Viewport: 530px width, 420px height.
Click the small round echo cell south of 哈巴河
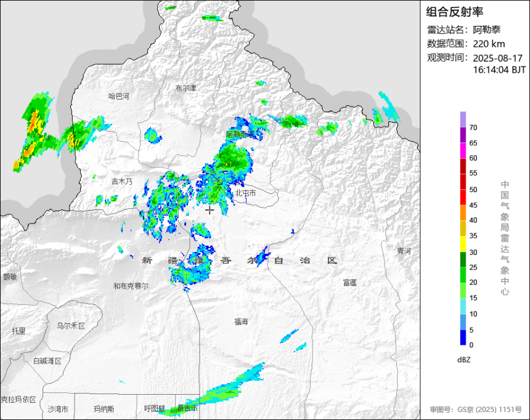pos(153,135)
